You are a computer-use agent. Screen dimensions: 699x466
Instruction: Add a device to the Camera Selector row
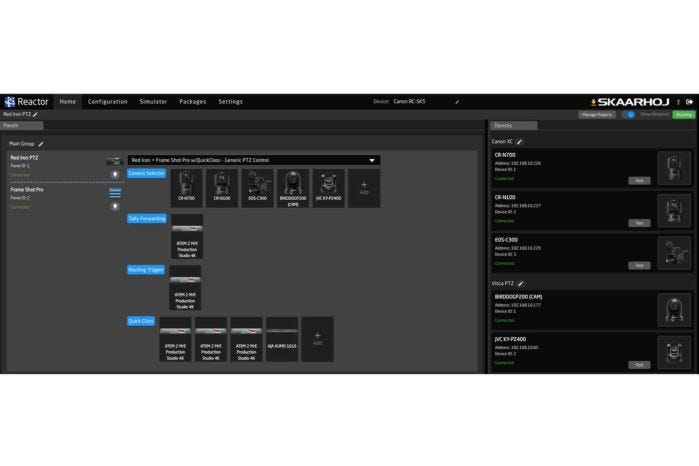(364, 188)
